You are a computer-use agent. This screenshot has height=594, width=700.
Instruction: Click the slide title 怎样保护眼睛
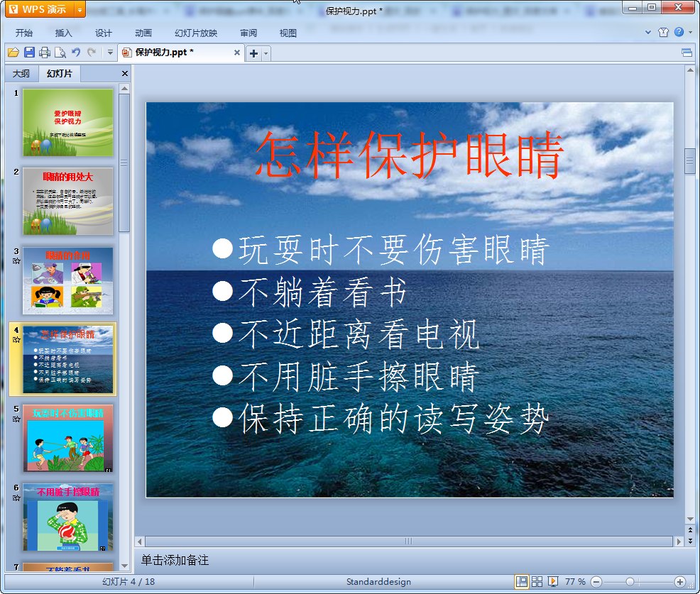coord(410,155)
